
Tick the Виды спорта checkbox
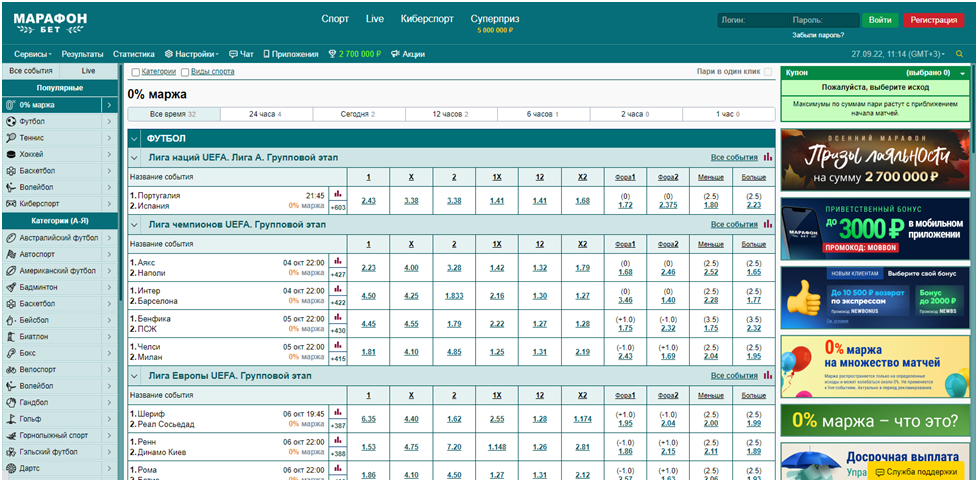(x=184, y=72)
